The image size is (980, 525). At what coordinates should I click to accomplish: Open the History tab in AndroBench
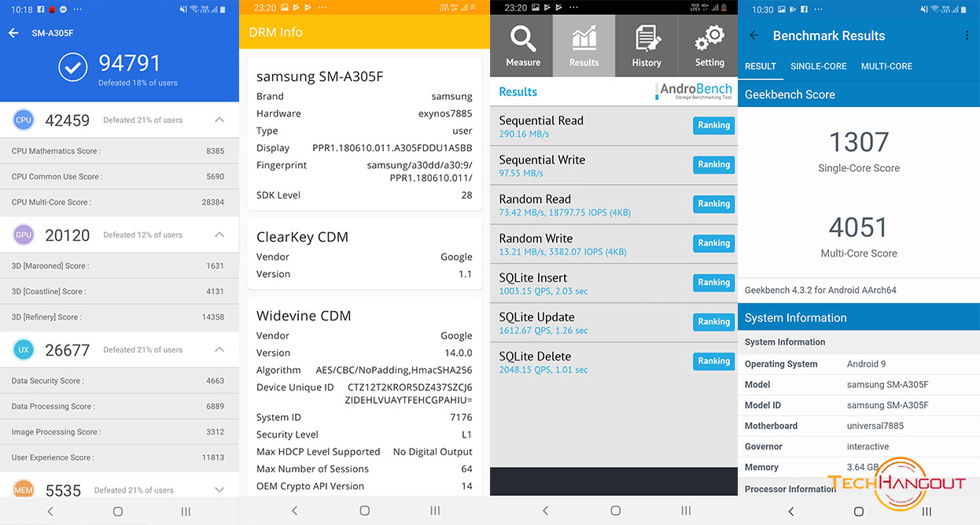pyautogui.click(x=647, y=46)
